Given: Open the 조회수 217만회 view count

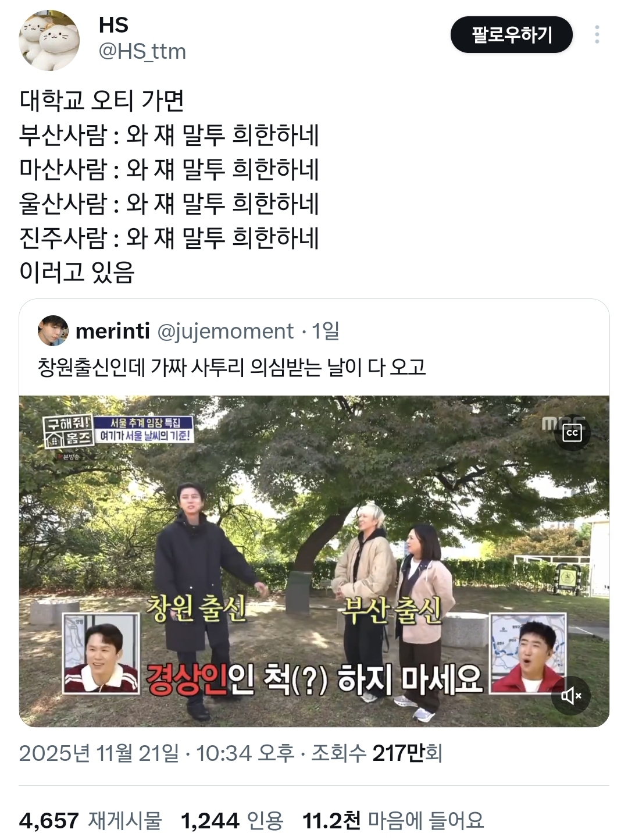Looking at the screenshot, I should pos(377,753).
